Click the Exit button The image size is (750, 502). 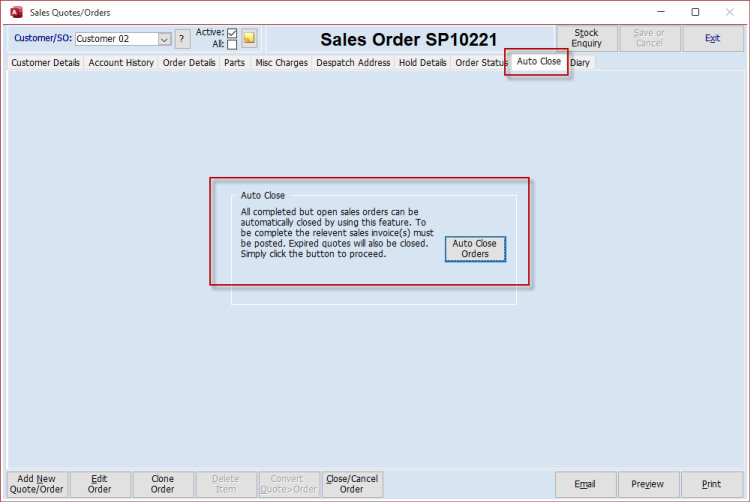(x=713, y=38)
